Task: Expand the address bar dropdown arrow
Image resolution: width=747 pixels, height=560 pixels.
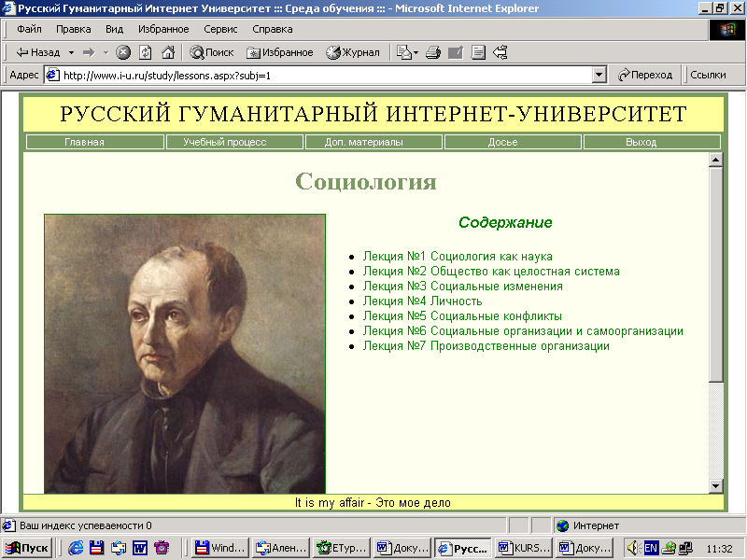Action: coord(599,76)
